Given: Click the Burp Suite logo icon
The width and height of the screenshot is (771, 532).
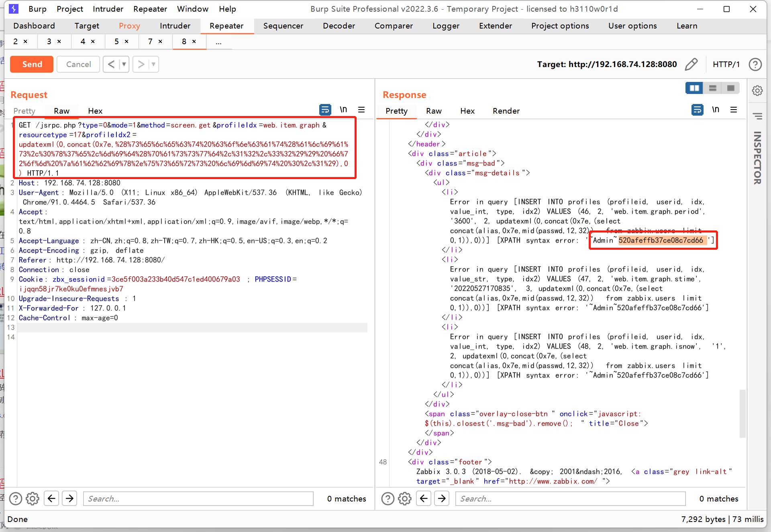Looking at the screenshot, I should 14,9.
